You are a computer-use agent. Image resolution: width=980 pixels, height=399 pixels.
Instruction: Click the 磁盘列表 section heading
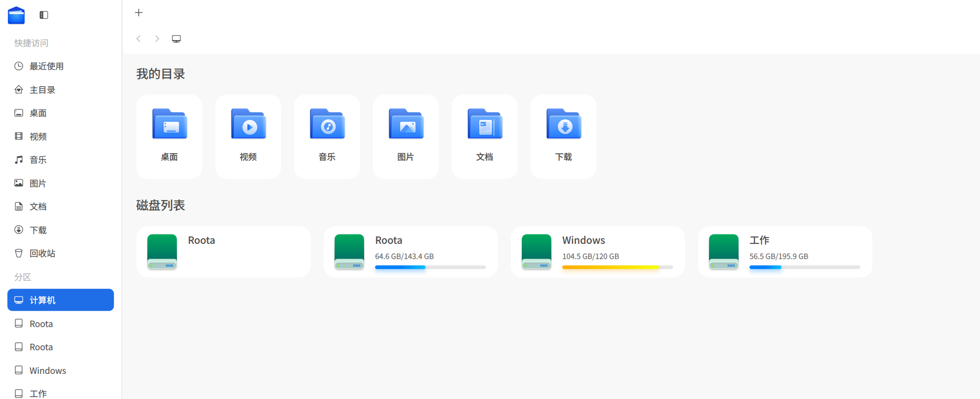coord(161,205)
